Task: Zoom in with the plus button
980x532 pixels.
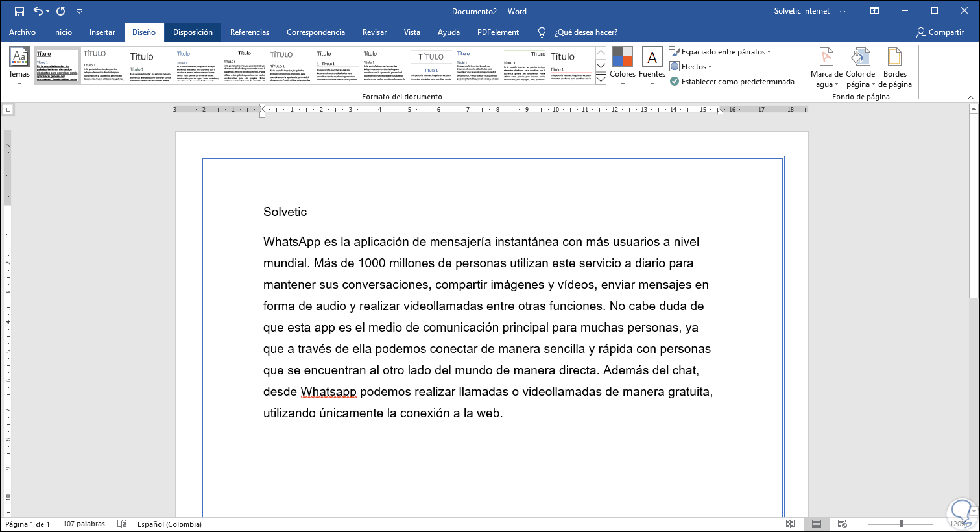Action: [x=938, y=524]
